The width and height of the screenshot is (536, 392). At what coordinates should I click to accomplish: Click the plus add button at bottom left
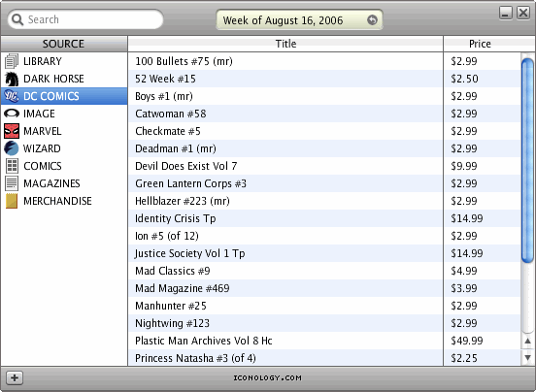point(15,378)
